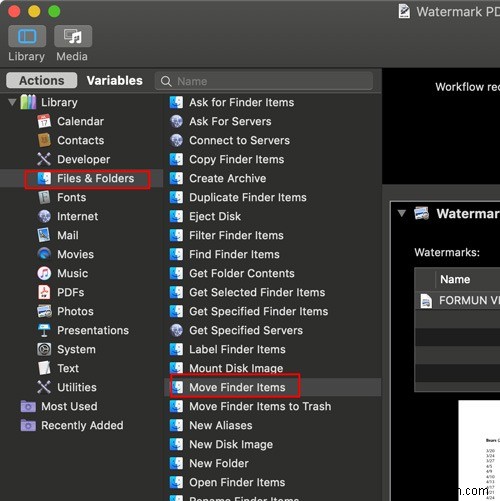Select the Ask for Finder Items action
This screenshot has width=500, height=501.
coord(242,102)
